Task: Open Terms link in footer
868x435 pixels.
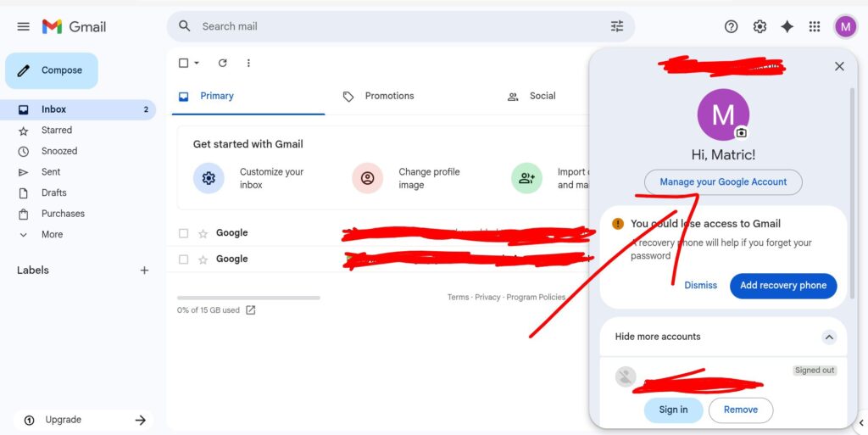Action: click(x=458, y=297)
